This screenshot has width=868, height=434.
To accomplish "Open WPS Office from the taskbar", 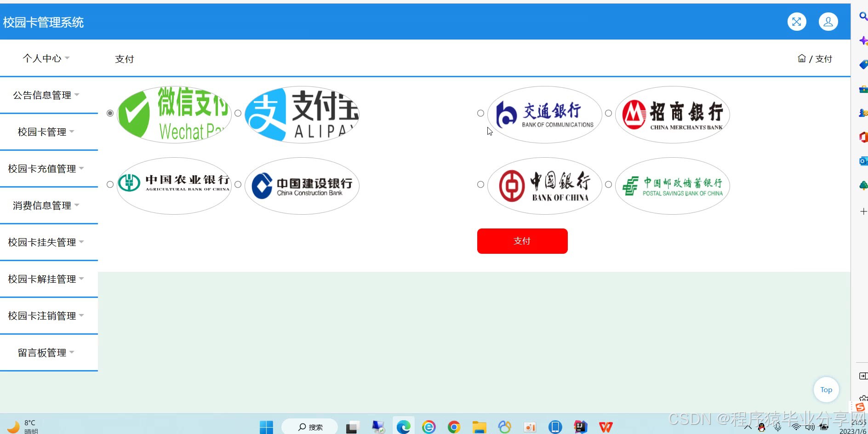I will click(606, 427).
